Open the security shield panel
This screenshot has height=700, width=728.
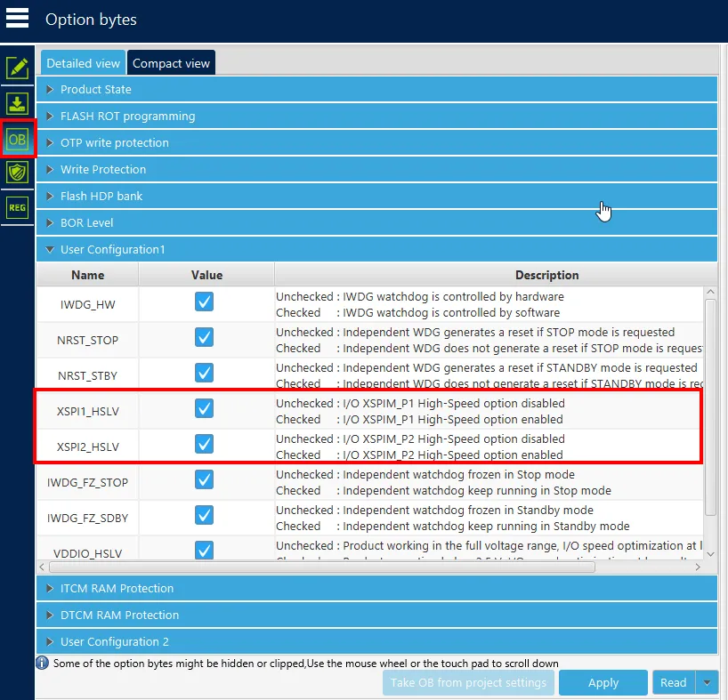(17, 173)
